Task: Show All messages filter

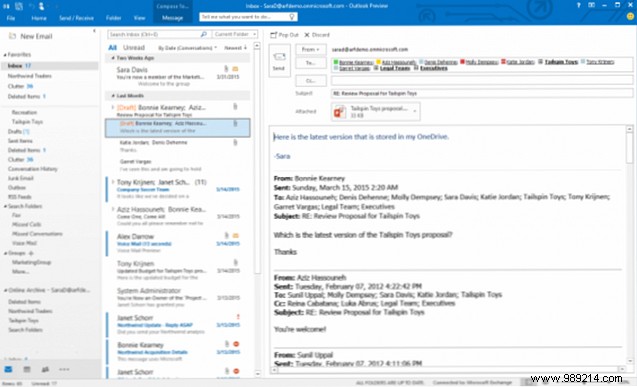Action: [112, 48]
